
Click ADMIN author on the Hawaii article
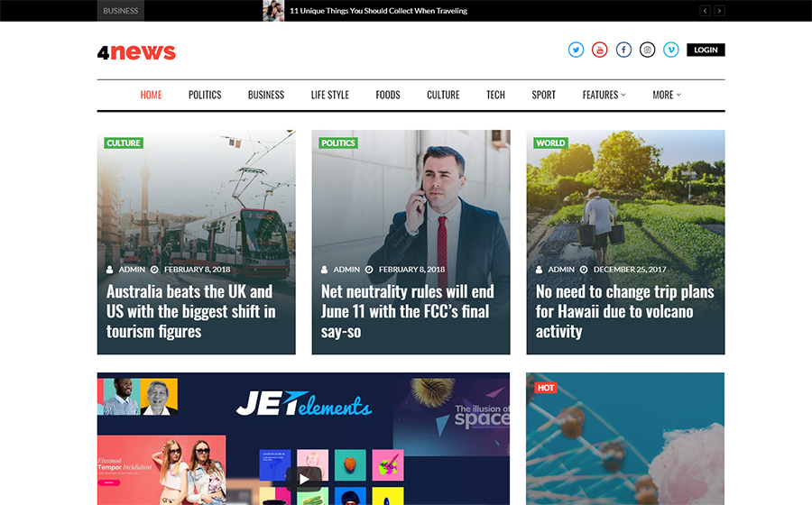[561, 270]
